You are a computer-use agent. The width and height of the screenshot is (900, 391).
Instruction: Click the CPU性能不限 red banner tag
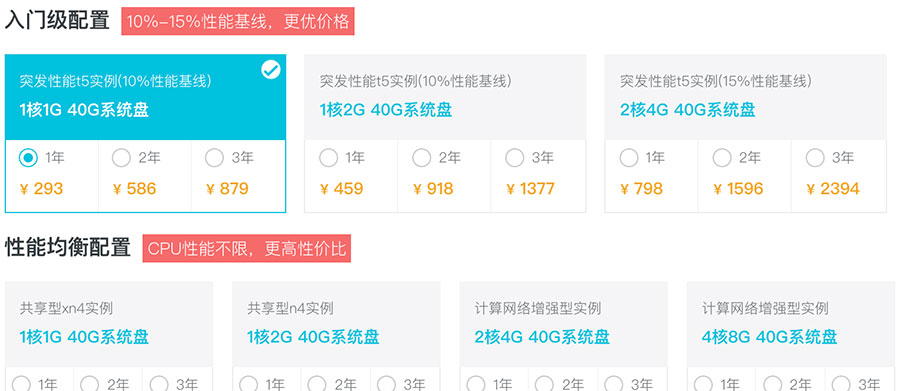[247, 249]
